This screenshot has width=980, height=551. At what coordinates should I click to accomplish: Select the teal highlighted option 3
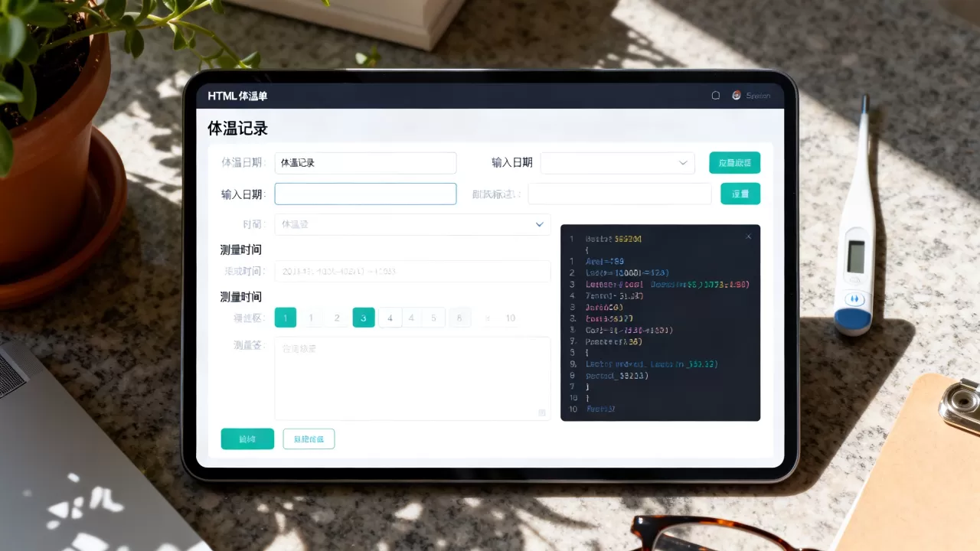coord(364,318)
